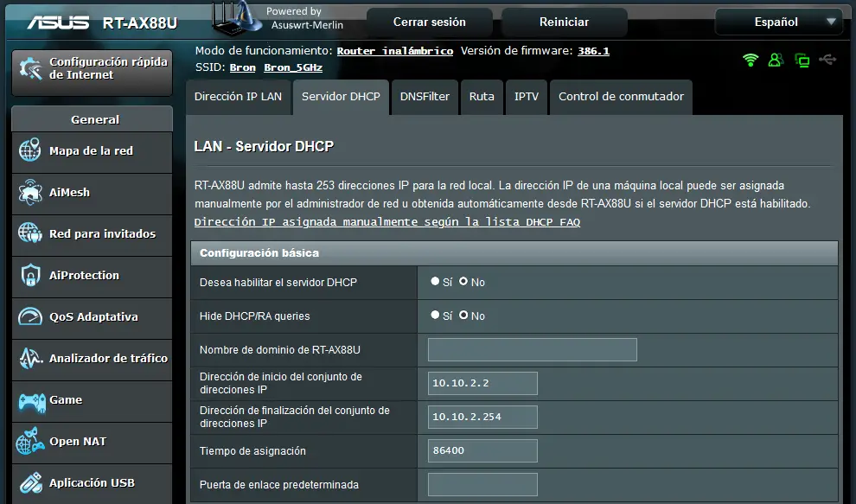
Task: Click the grey USB status icon
Action: pyautogui.click(x=827, y=59)
